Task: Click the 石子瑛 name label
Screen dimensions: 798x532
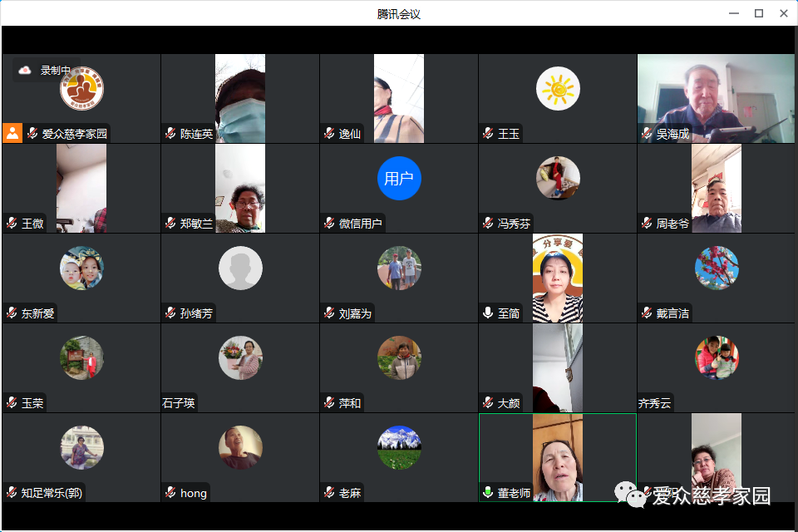Action: click(179, 403)
